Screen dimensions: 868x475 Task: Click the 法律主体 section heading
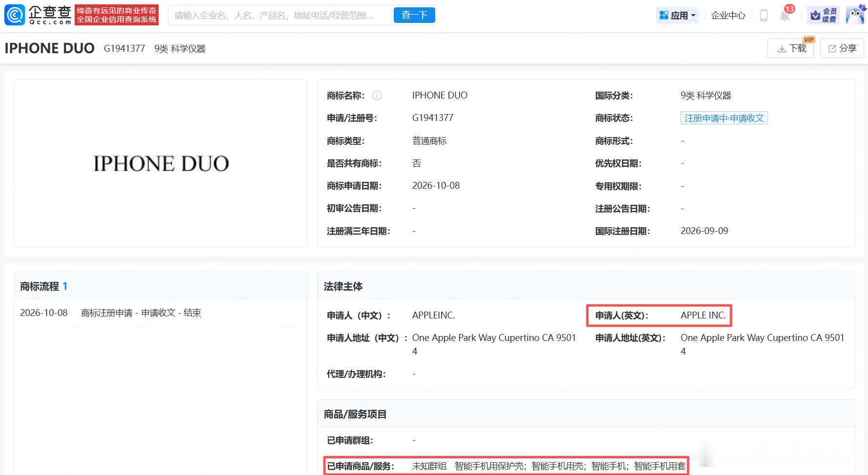(343, 286)
